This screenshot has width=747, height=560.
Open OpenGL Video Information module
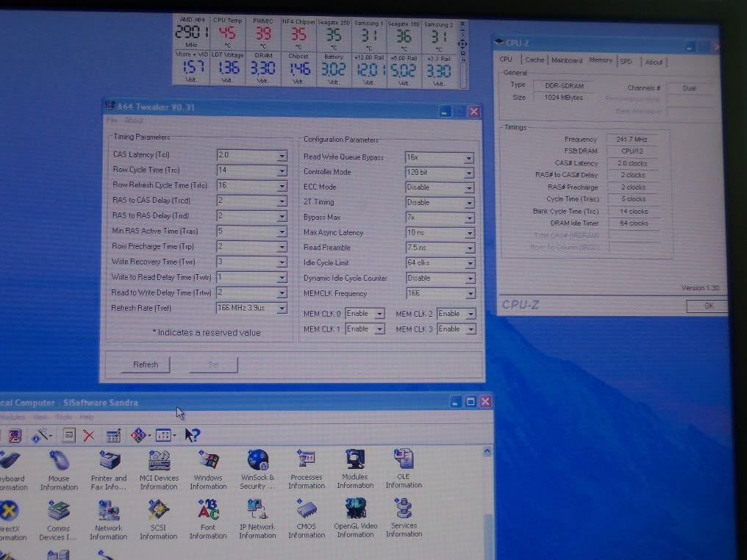point(355,517)
